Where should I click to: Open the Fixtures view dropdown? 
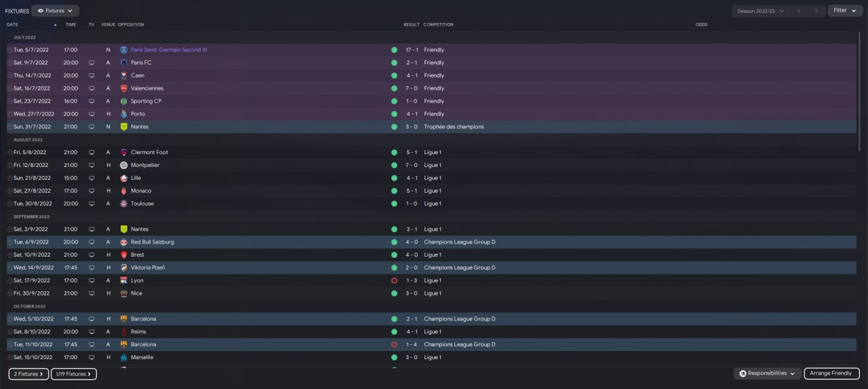(x=55, y=11)
